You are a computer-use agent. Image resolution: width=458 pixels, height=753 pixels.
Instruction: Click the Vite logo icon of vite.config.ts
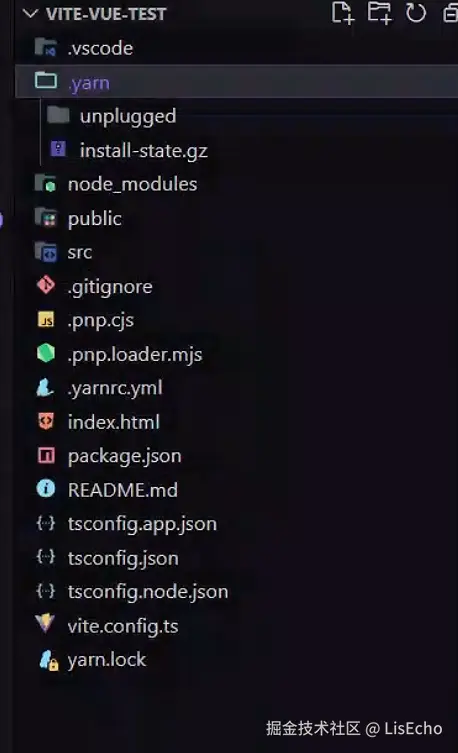pyautogui.click(x=45, y=623)
